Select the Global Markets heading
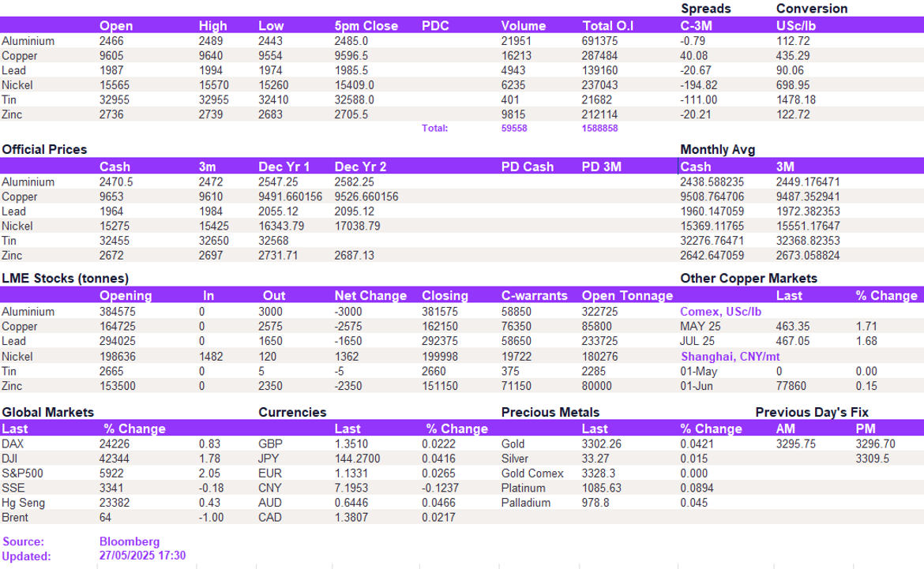The height and width of the screenshot is (569, 924). [x=47, y=412]
